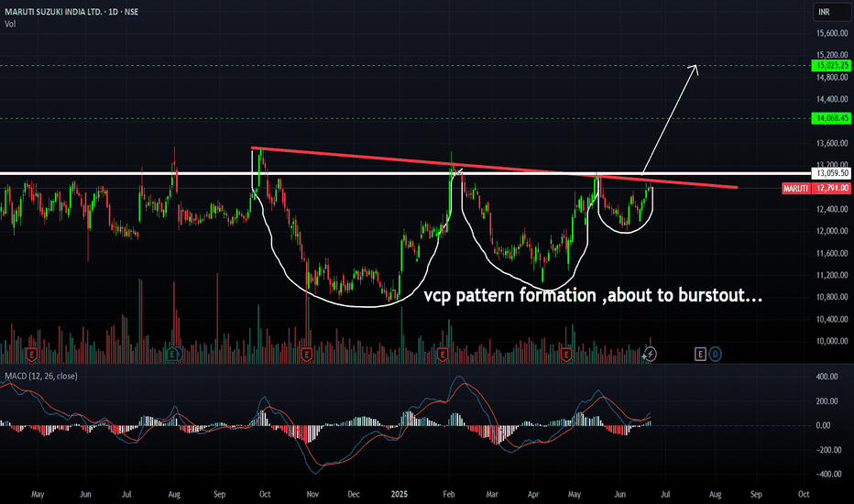Viewport: 854px width, 504px height.
Task: Open the red earnings marker near February 2025
Action: pos(443,356)
